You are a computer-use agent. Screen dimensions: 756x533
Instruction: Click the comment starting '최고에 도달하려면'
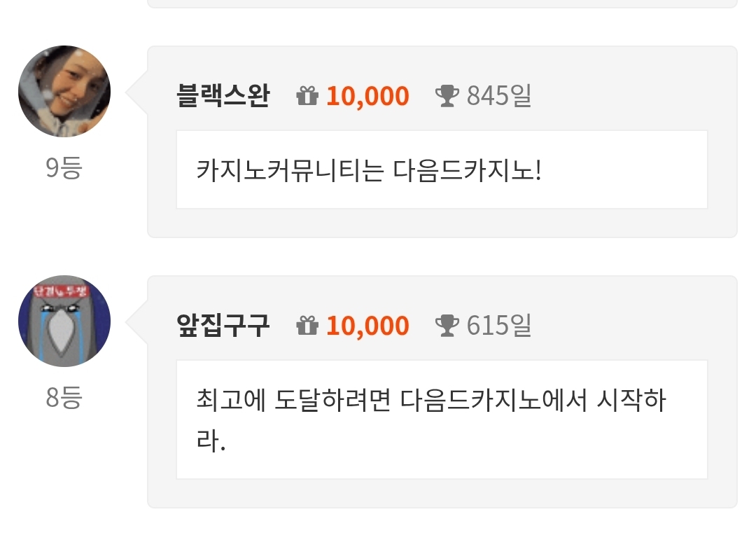click(x=430, y=401)
